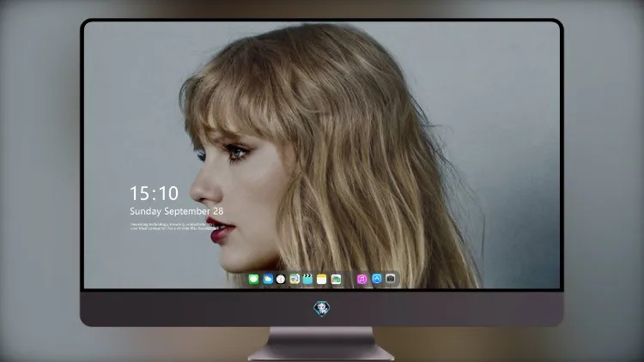Click the logo badge on monitor chin
The height and width of the screenshot is (362, 644).
click(322, 308)
